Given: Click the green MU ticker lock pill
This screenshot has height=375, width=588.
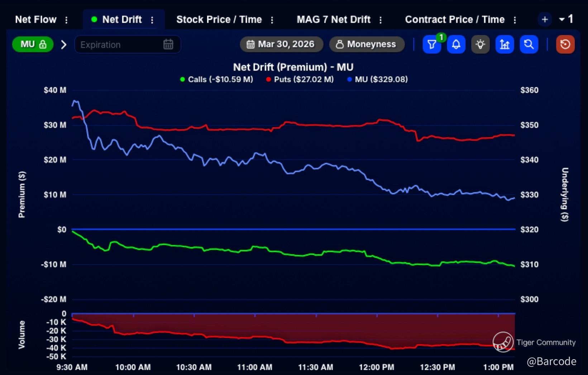Looking at the screenshot, I should click(33, 44).
